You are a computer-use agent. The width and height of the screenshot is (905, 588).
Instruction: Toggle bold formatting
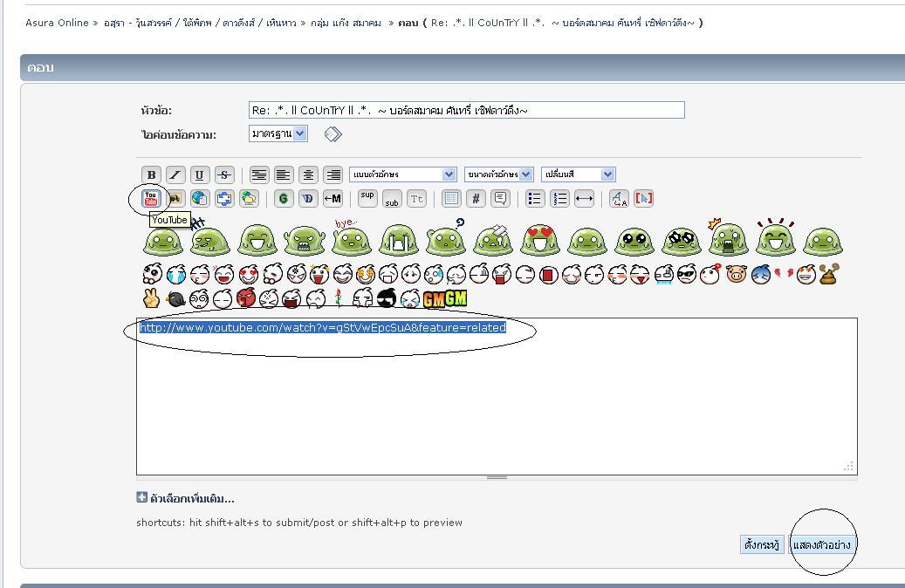[x=151, y=174]
